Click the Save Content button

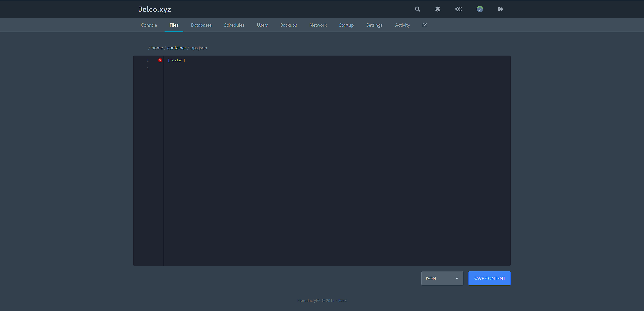490,278
